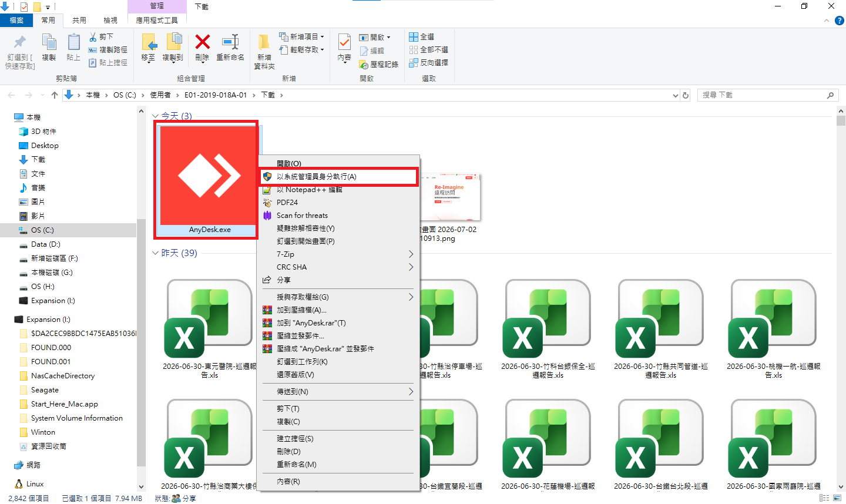The image size is (846, 504).
Task: Choose 以 Notepad++ 編輯
Action: click(x=338, y=189)
